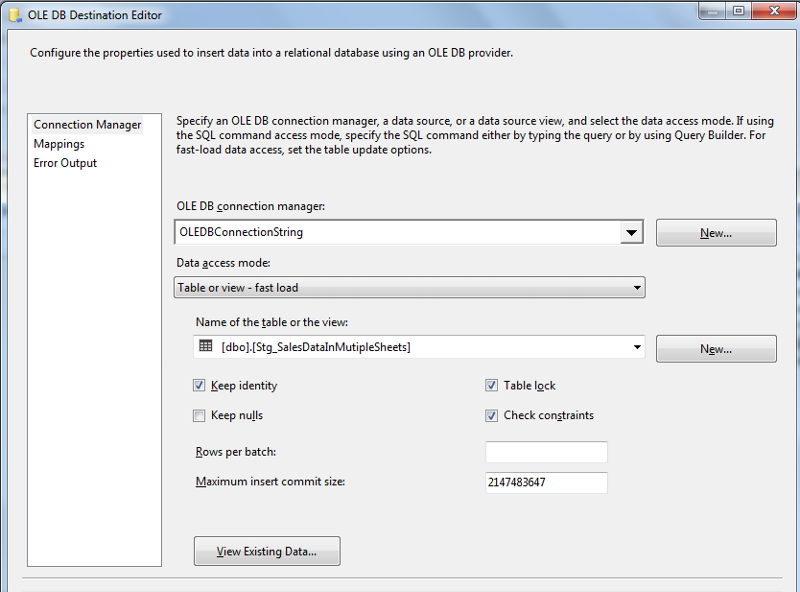The width and height of the screenshot is (800, 592).
Task: Uncheck the Keep identity checkbox
Action: tap(199, 385)
